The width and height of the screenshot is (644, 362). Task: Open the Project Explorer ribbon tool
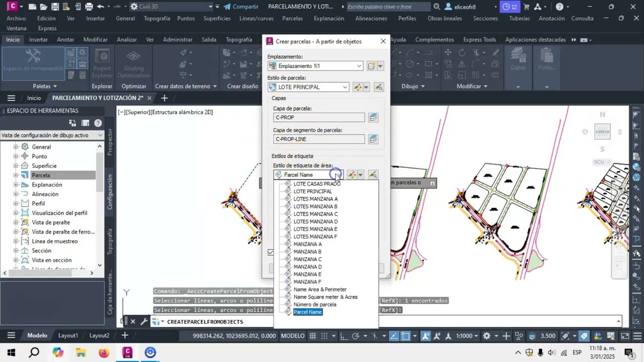102,64
